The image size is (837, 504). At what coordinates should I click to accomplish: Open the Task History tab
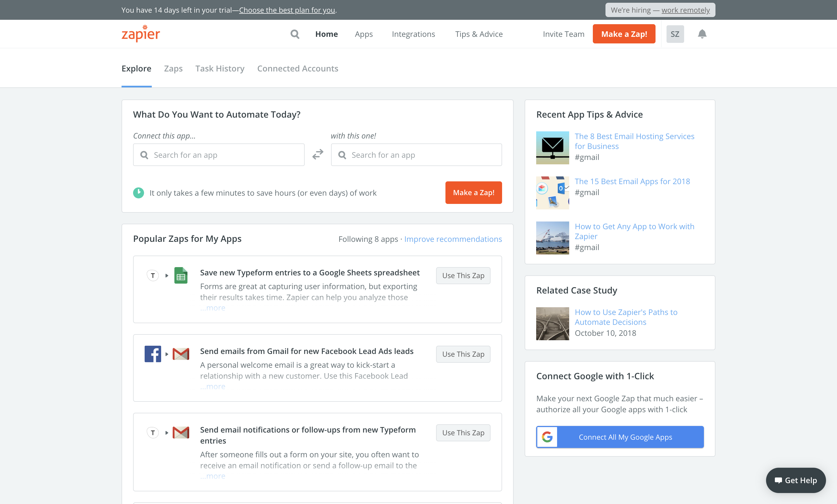pos(220,68)
